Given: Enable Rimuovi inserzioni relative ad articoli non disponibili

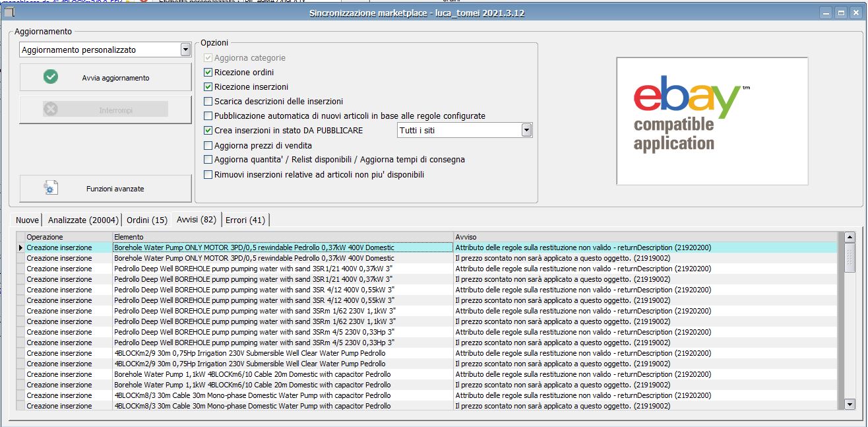Looking at the screenshot, I should point(208,175).
